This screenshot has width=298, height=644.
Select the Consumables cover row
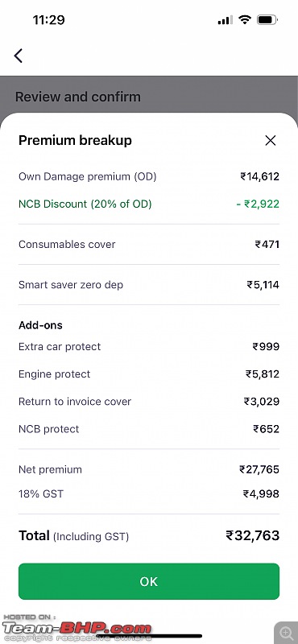click(x=149, y=245)
